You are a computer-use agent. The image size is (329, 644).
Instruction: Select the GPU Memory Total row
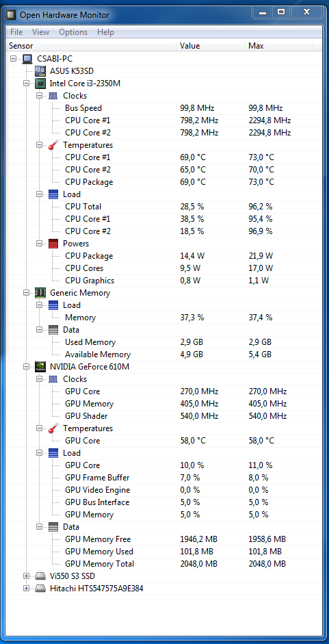pyautogui.click(x=164, y=564)
